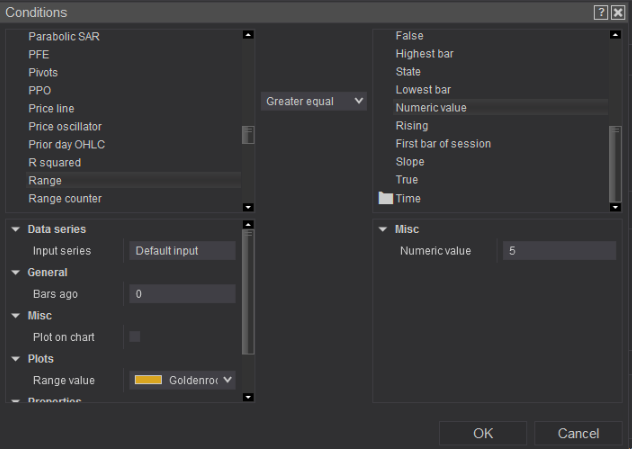This screenshot has height=449, width=632.
Task: Select Parabolic SAR in the indicator list
Action: (64, 36)
